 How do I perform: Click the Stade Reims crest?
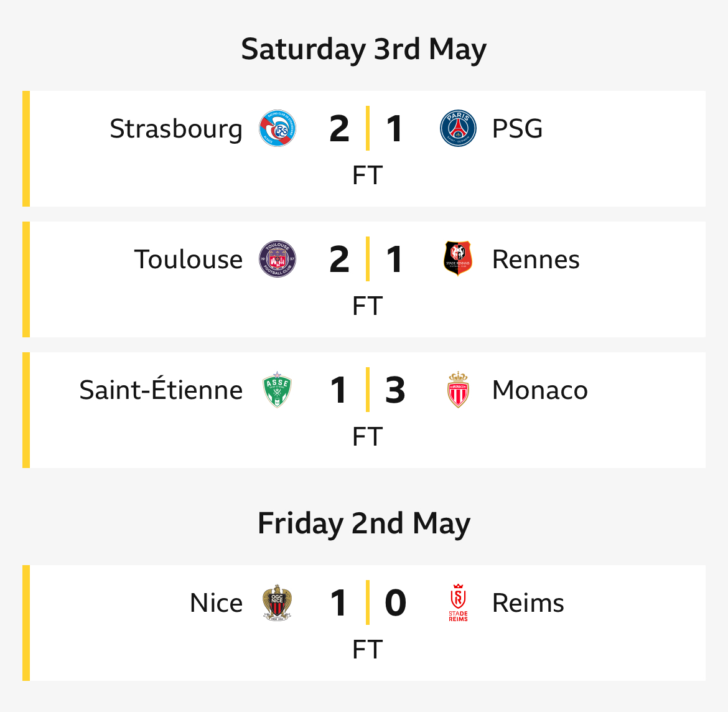pyautogui.click(x=458, y=602)
